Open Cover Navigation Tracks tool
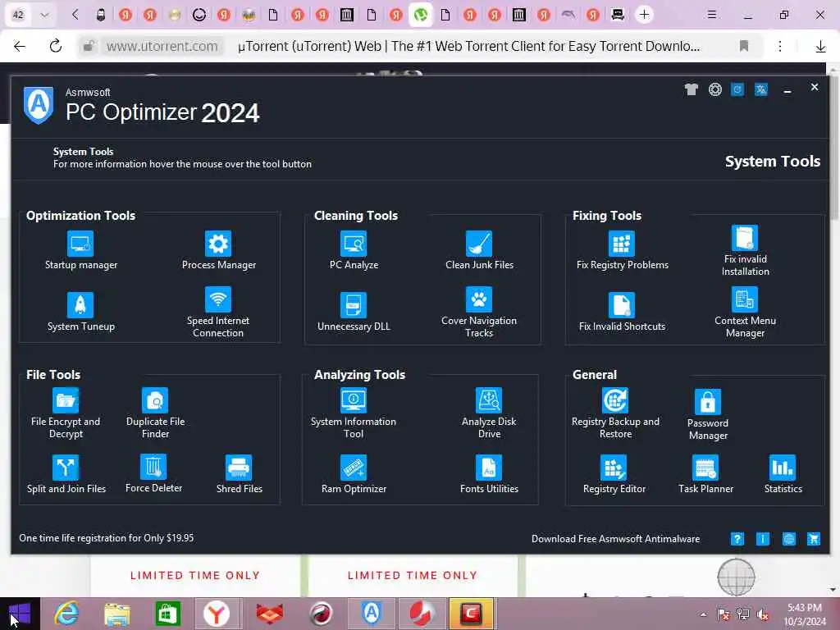840x630 pixels. [x=479, y=312]
